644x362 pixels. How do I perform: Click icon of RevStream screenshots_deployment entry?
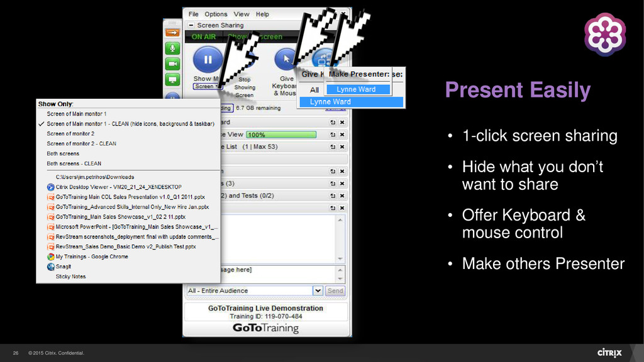(x=50, y=237)
